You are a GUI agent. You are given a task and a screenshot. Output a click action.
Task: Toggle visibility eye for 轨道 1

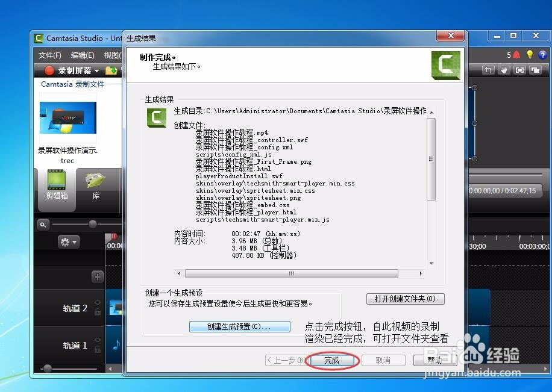tap(98, 340)
